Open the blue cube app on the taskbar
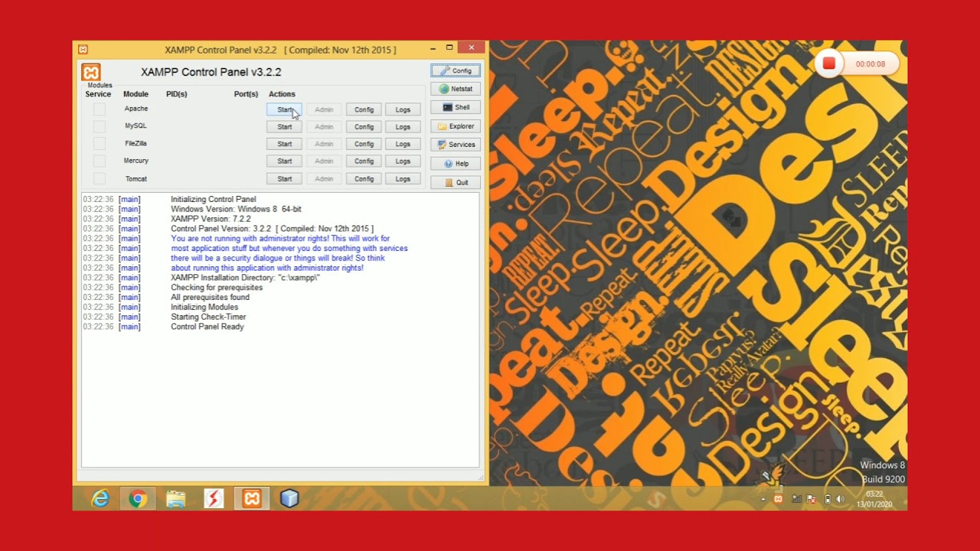980x551 pixels. click(x=289, y=499)
